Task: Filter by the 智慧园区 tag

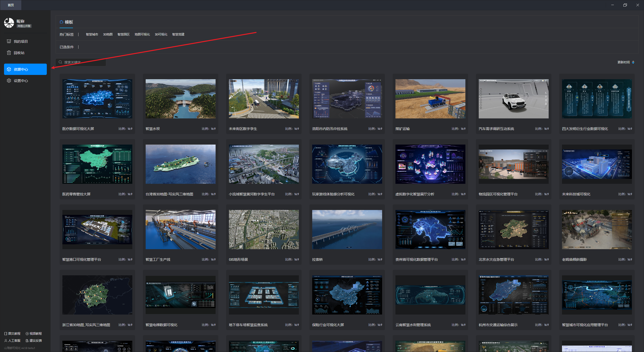Action: pos(124,34)
